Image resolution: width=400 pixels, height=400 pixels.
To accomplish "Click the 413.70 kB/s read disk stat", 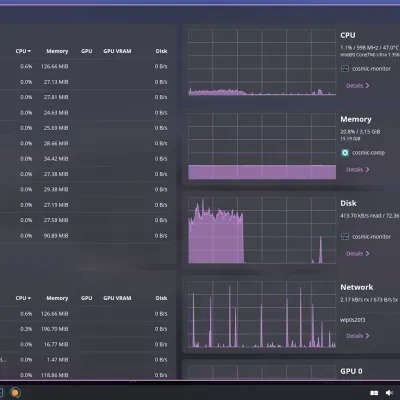I will click(x=360, y=216).
